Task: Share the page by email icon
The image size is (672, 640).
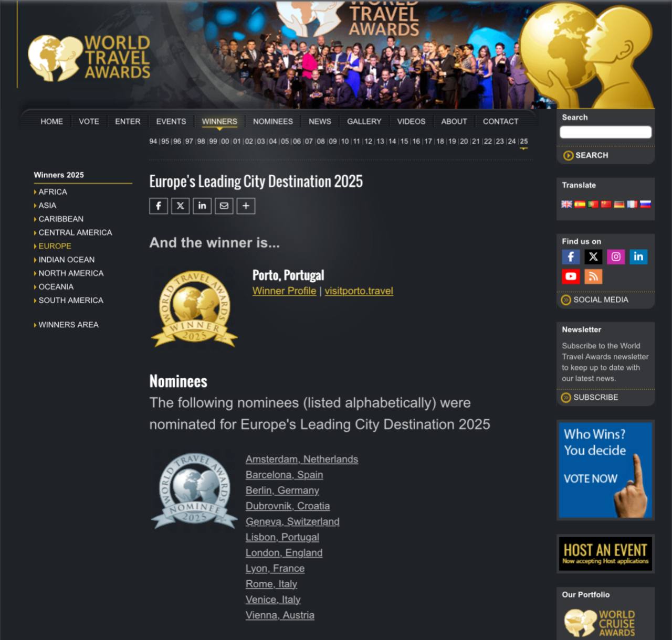Action: (224, 206)
